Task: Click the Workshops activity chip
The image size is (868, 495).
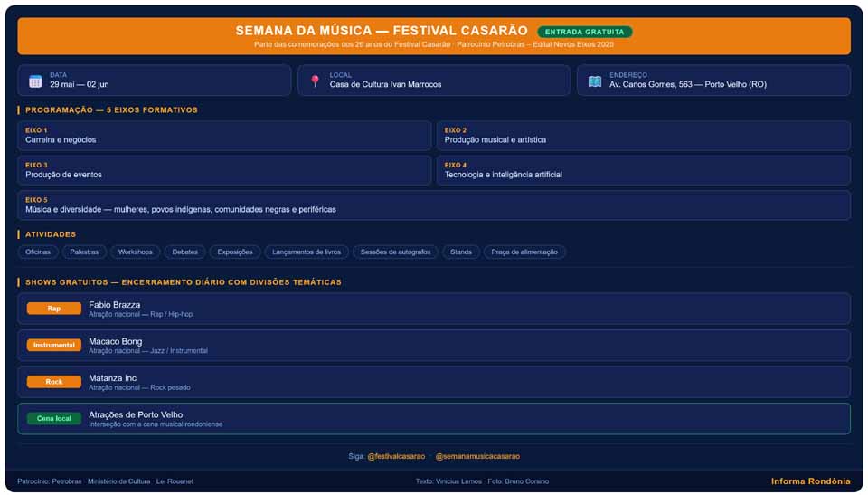Action: coord(135,252)
